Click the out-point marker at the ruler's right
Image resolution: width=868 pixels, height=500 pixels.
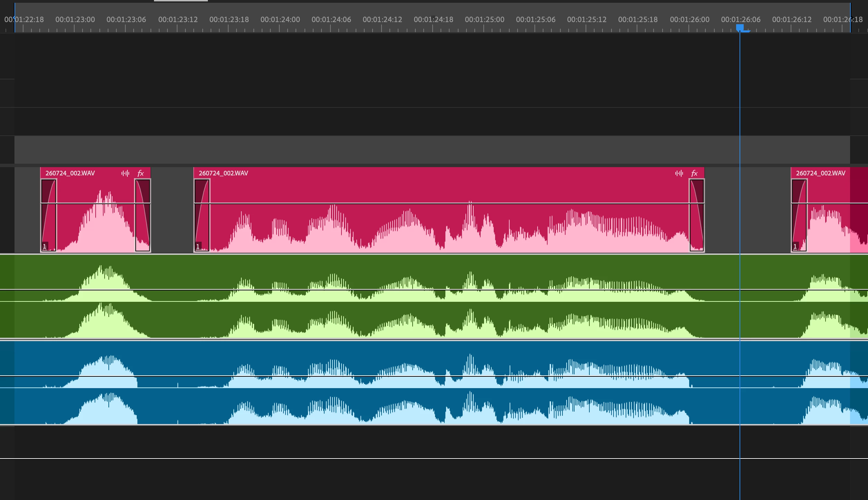851,18
